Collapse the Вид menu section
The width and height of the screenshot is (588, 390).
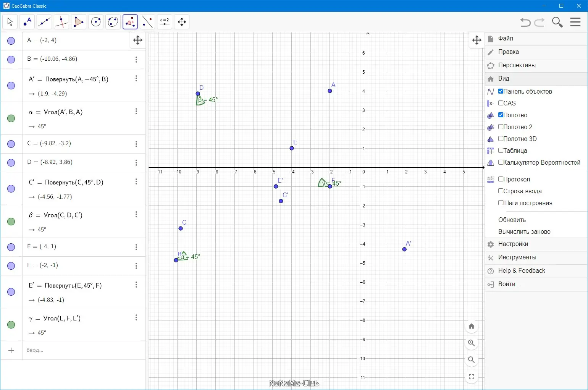point(536,79)
